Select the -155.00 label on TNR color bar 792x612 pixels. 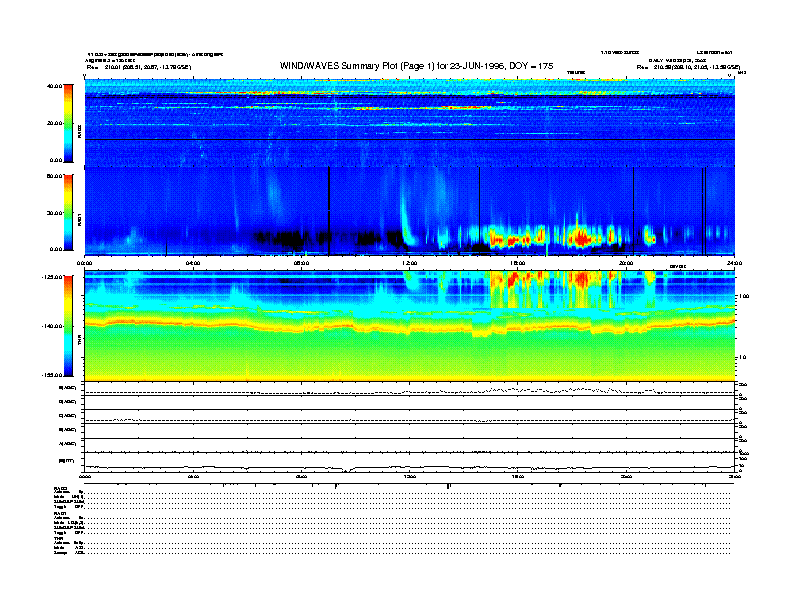52,375
